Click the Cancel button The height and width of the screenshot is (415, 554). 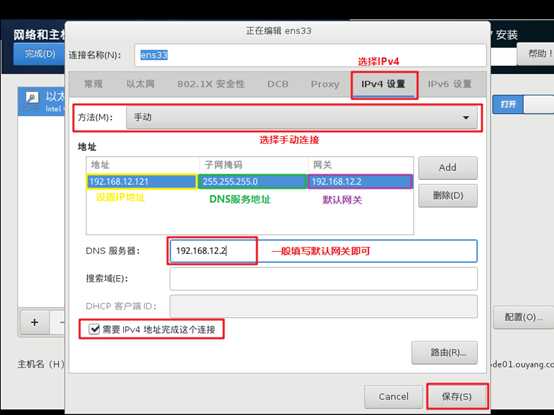point(394,397)
